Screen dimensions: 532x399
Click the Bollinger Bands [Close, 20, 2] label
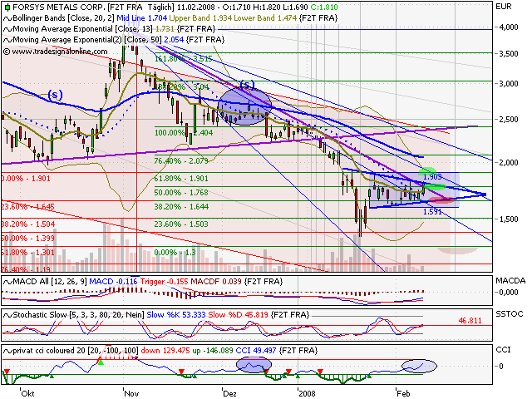(x=63, y=18)
